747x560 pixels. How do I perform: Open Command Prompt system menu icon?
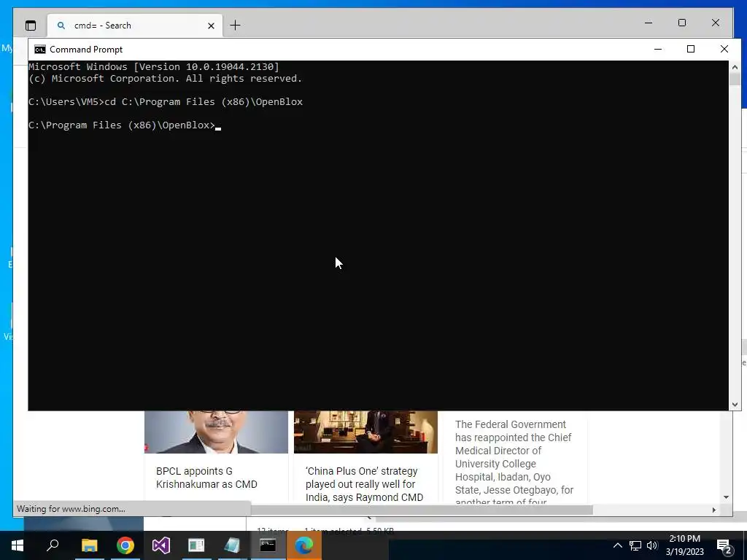click(x=40, y=50)
